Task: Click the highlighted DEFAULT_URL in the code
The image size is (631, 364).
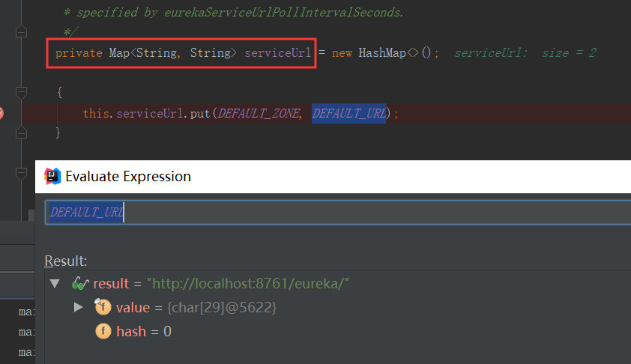Action: [348, 114]
